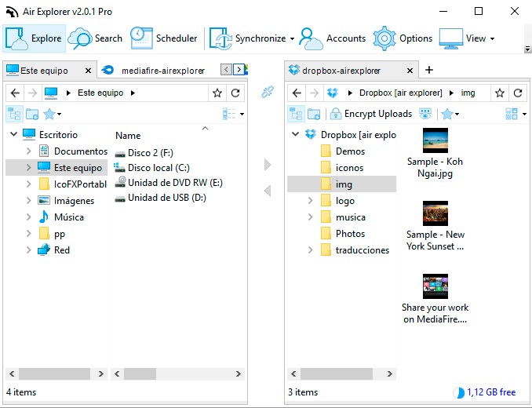Open the Search tool in main toolbar
The height and width of the screenshot is (408, 532).
tap(96, 38)
